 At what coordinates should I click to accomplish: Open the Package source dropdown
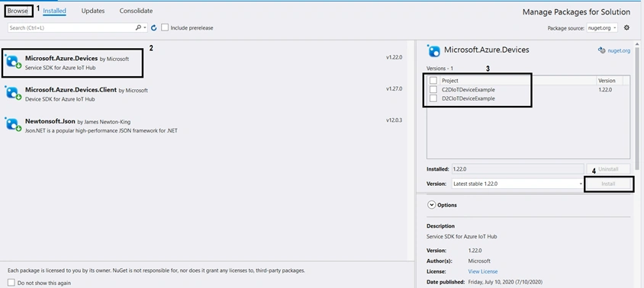[x=602, y=28]
